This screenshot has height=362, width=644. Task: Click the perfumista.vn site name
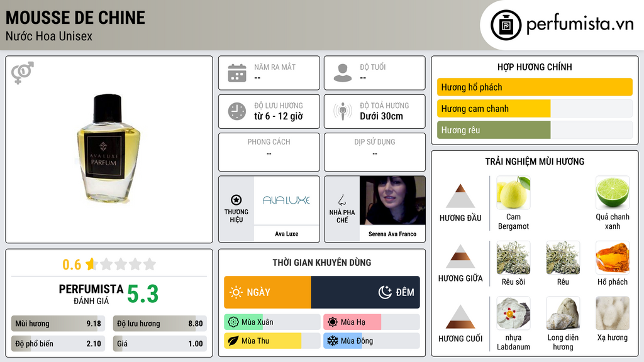(x=580, y=25)
